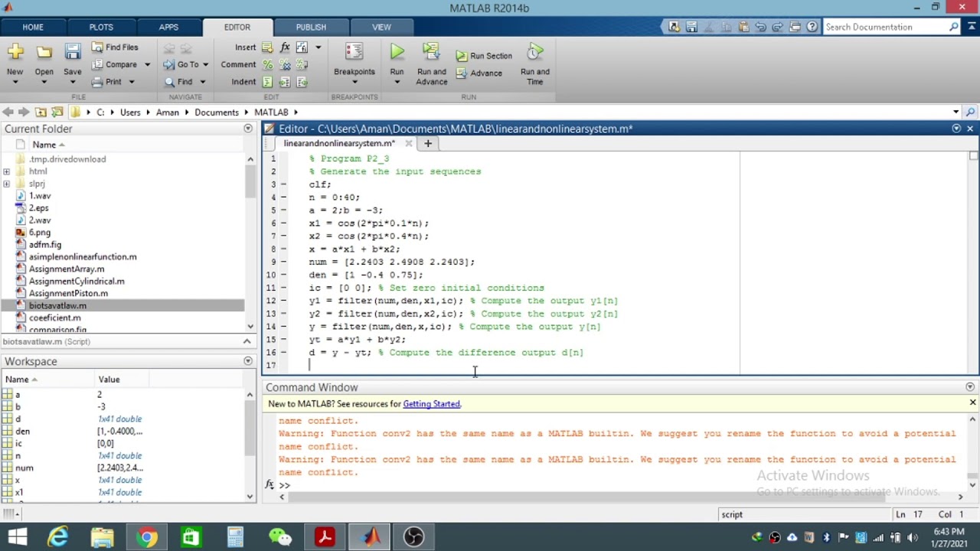Dismiss the New to MATLAB banner
This screenshot has width=980, height=551.
tap(972, 403)
